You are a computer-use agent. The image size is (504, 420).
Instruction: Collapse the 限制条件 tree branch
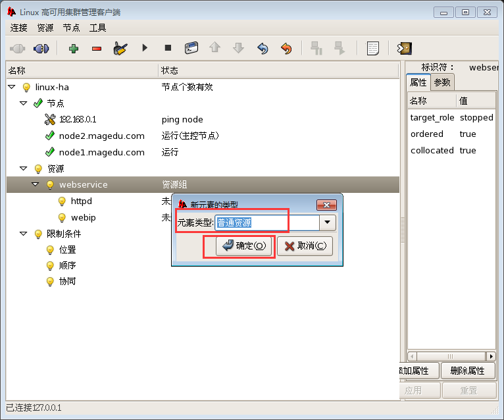click(23, 234)
